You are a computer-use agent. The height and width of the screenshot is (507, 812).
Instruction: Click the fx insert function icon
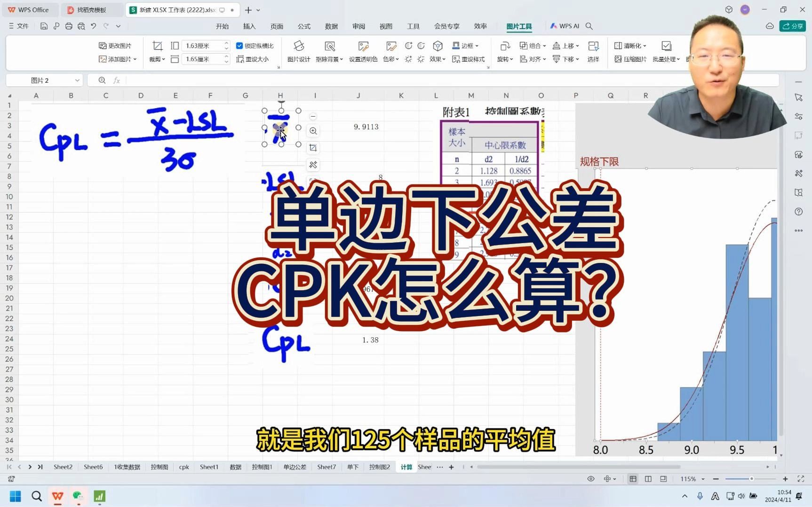116,80
